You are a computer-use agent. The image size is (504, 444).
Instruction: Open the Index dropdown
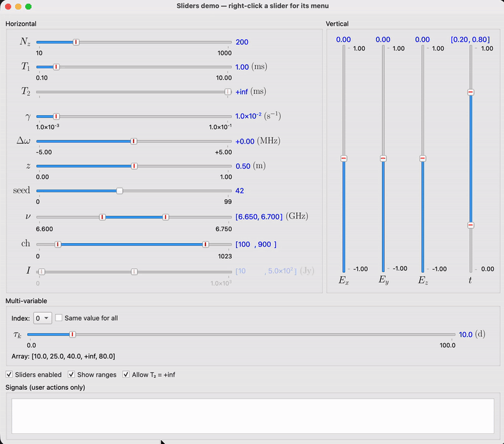click(42, 318)
